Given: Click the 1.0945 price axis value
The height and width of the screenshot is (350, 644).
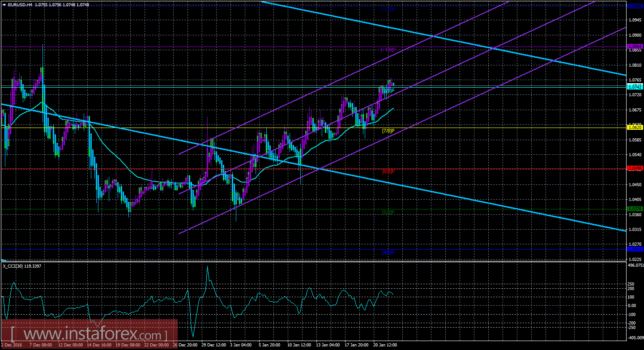Looking at the screenshot, I should click(635, 20).
